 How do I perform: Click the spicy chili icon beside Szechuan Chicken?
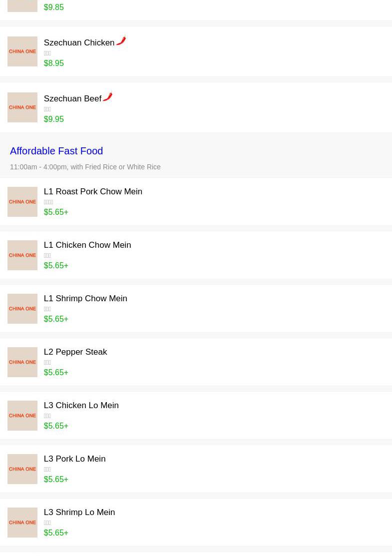coord(121,41)
